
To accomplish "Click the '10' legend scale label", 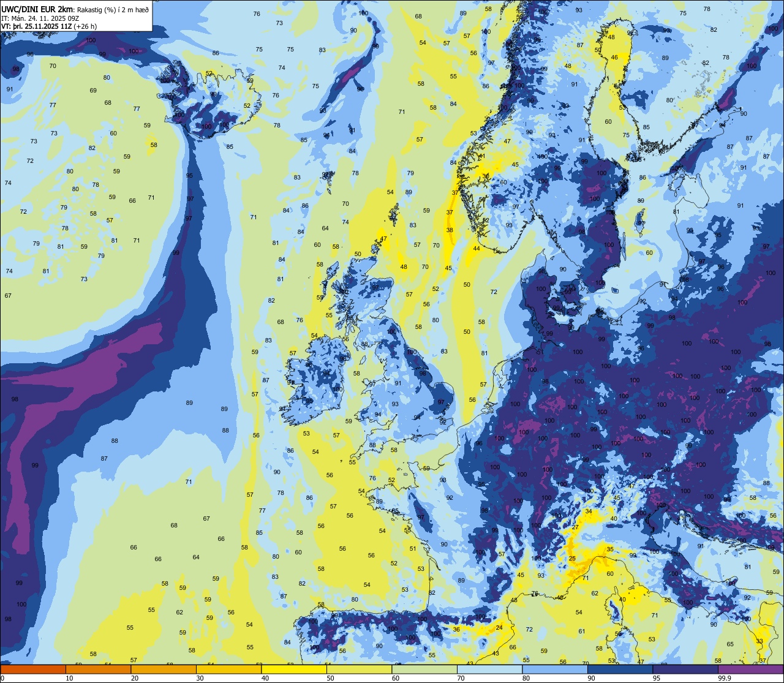I will coord(69,678).
